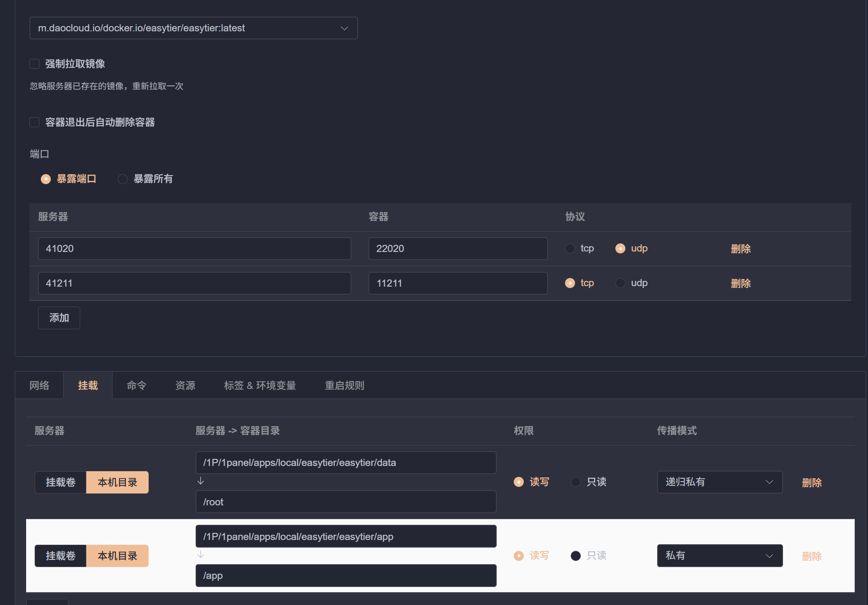Open the 命令 tab
The width and height of the screenshot is (868, 605).
click(136, 385)
